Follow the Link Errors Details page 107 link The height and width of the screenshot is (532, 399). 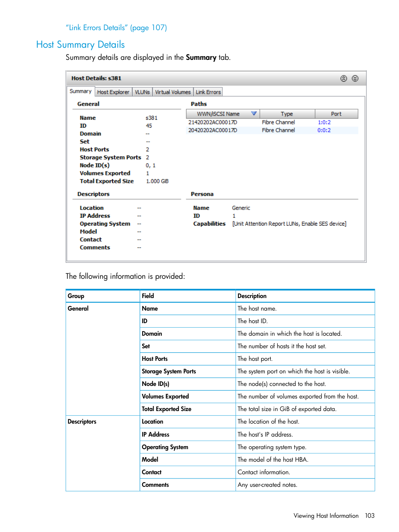(x=116, y=28)
